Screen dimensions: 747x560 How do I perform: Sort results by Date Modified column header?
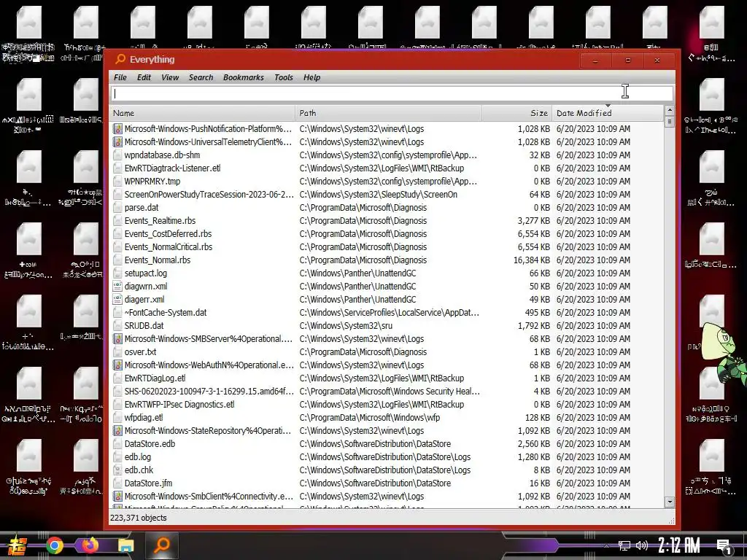tap(608, 113)
